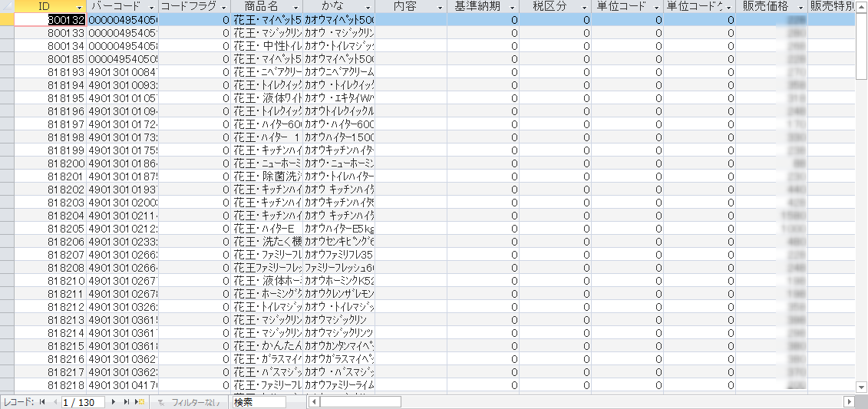Open the バーコード column filter dropdown
Image resolution: width=868 pixels, height=409 pixels.
[x=152, y=7]
